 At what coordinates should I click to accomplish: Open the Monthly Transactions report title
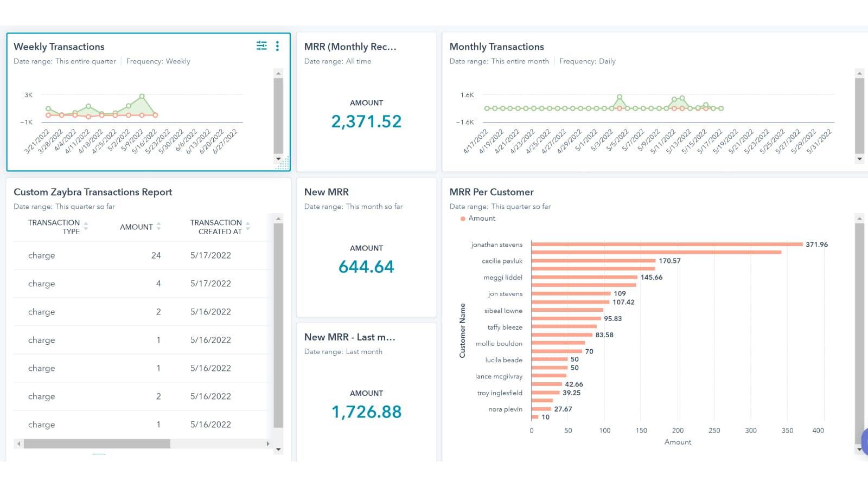[496, 47]
